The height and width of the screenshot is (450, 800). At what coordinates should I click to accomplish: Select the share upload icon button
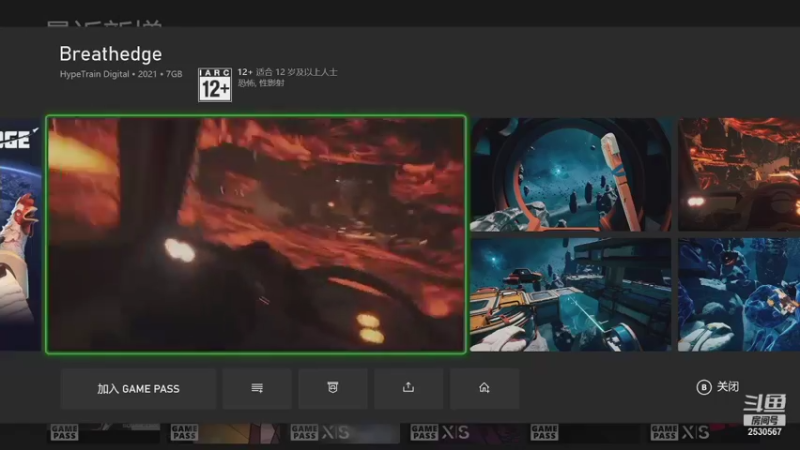[409, 389]
